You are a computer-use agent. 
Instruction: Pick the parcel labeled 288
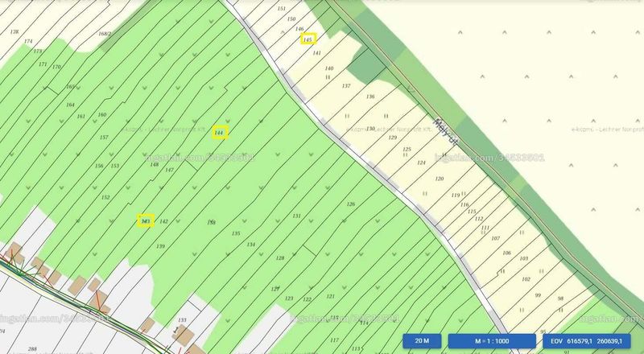[x=32, y=348]
